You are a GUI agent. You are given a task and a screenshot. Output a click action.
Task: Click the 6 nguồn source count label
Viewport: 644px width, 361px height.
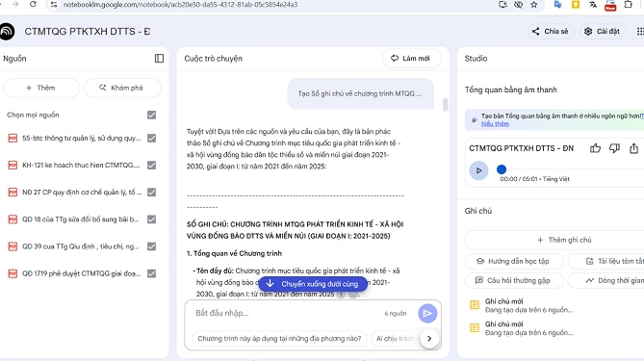tap(396, 314)
